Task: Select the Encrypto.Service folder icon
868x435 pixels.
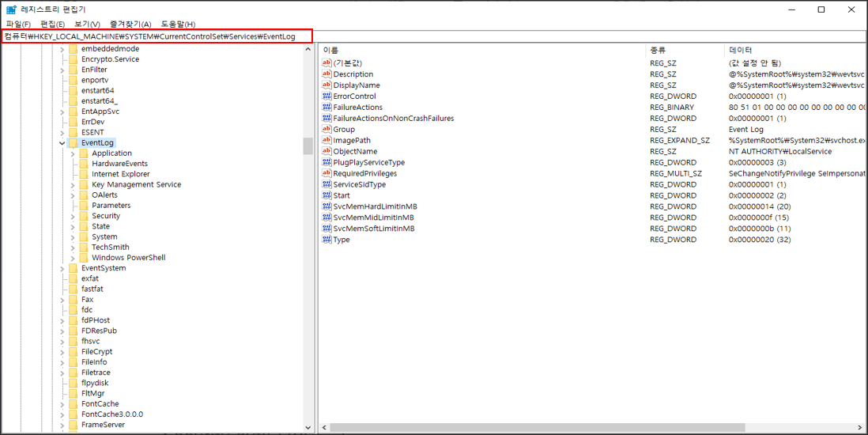Action: (x=73, y=59)
